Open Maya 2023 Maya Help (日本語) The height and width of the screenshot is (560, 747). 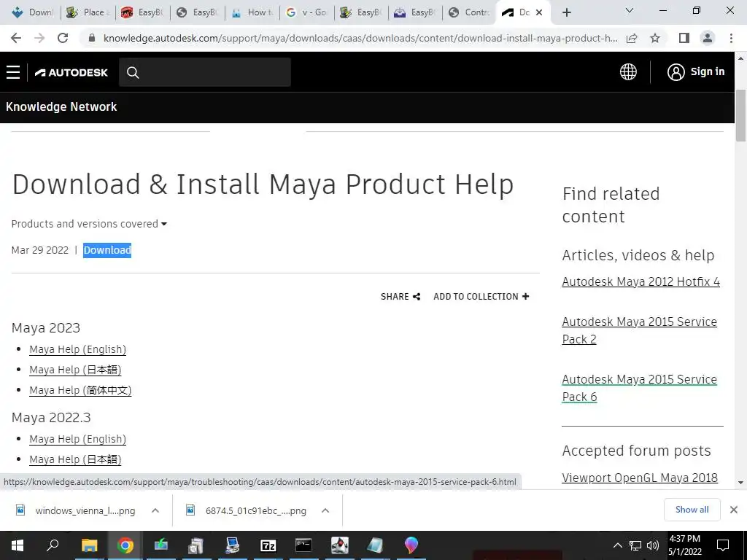[x=75, y=370]
